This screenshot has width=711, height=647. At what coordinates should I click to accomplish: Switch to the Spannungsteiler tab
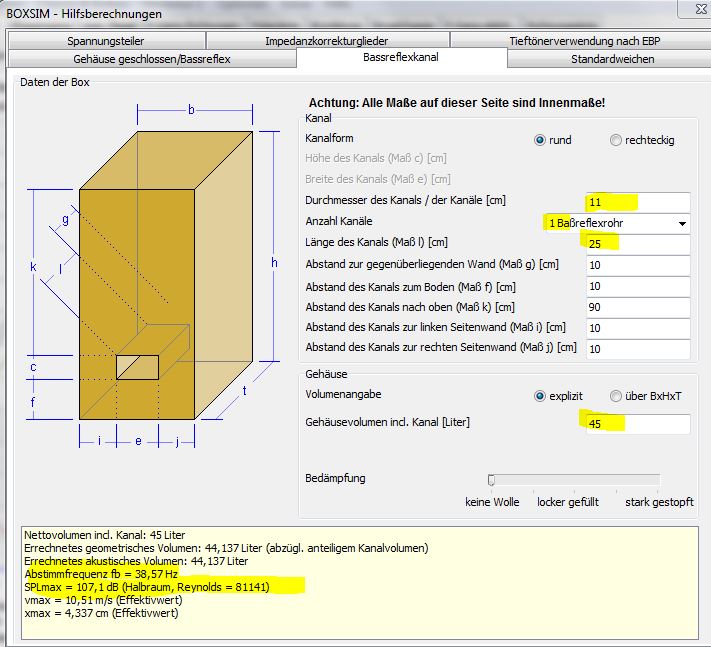click(106, 41)
